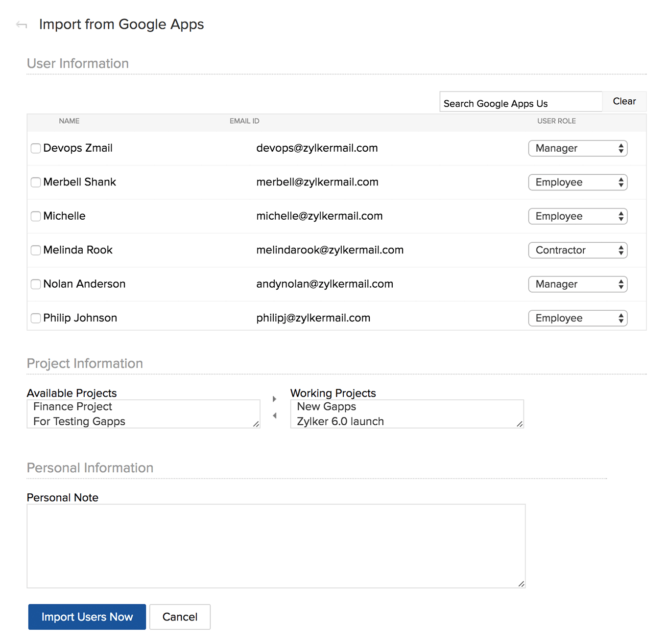
Task: Clear the Google Apps user search
Action: point(624,101)
